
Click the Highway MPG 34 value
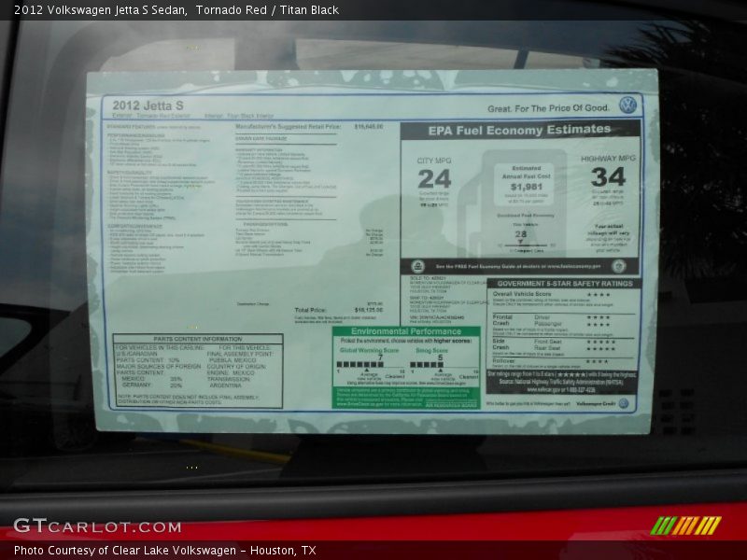608,176
